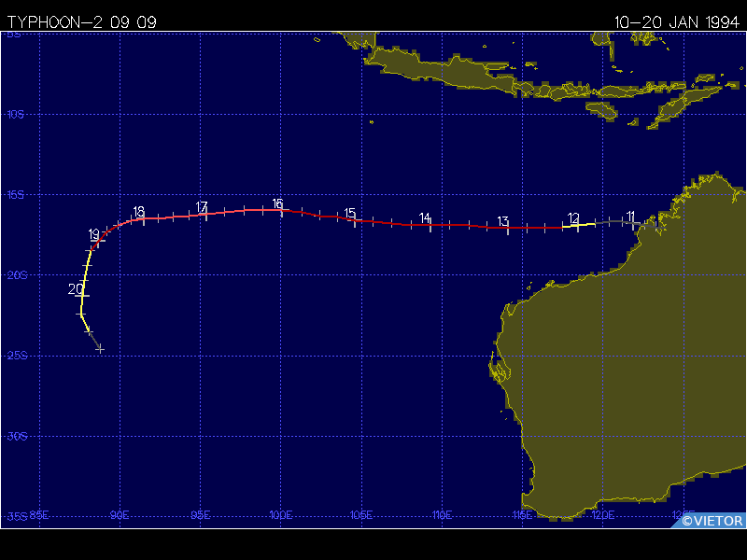
Task: Click the 100E longitude axis label
Action: [x=280, y=515]
